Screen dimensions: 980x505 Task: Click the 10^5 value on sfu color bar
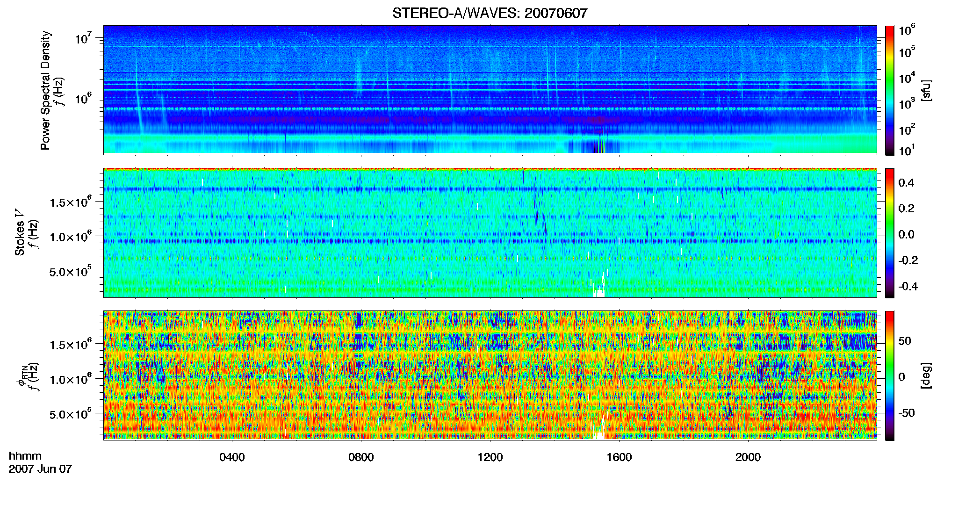(x=907, y=52)
